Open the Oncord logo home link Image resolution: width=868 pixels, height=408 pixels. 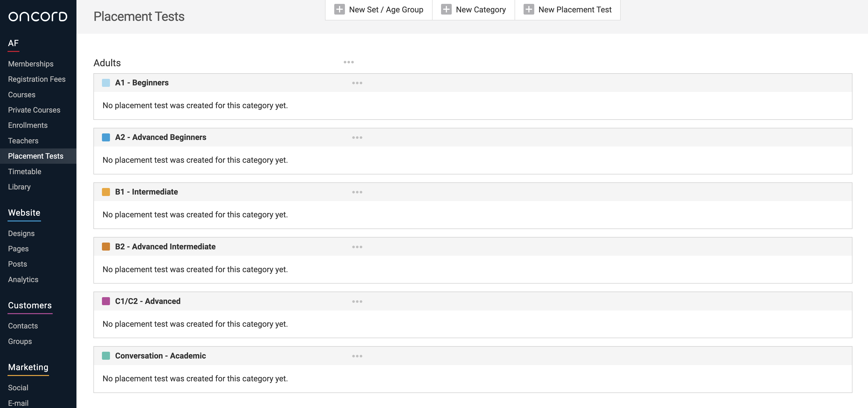[38, 16]
